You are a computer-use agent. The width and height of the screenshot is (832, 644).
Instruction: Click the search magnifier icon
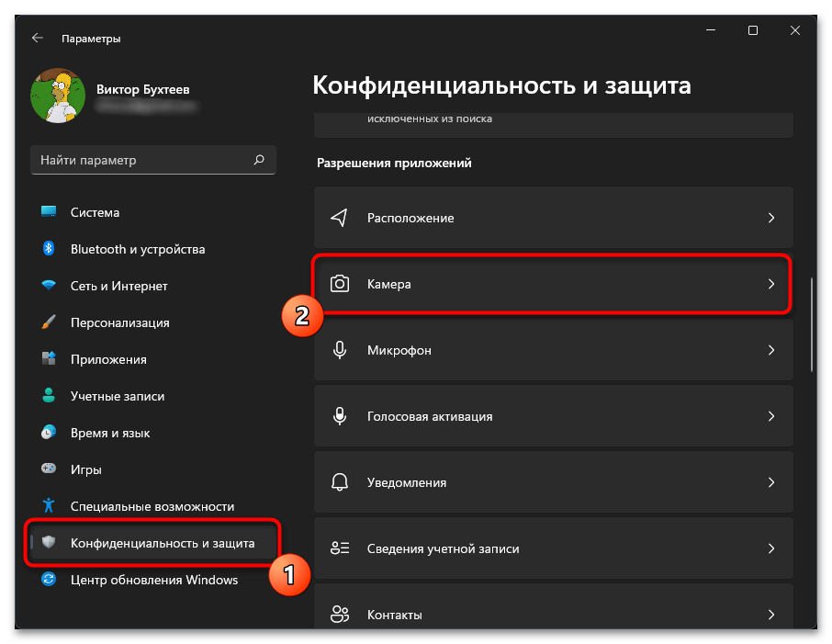tap(259, 160)
